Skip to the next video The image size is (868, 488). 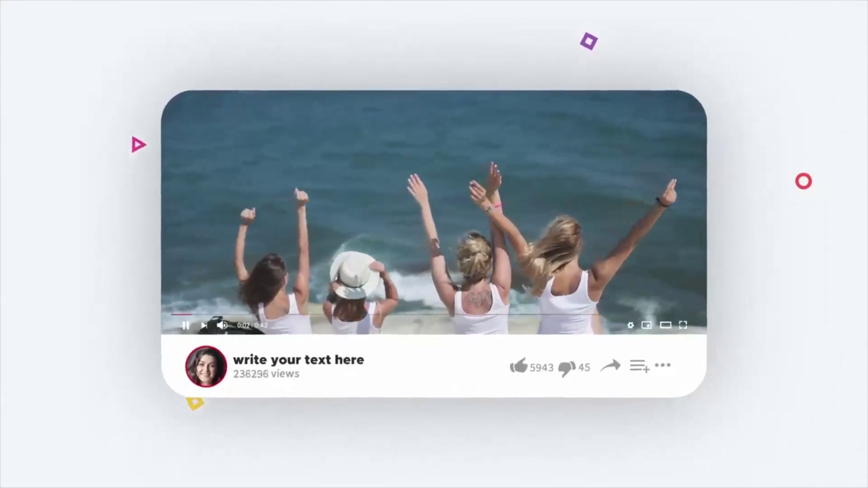(204, 325)
